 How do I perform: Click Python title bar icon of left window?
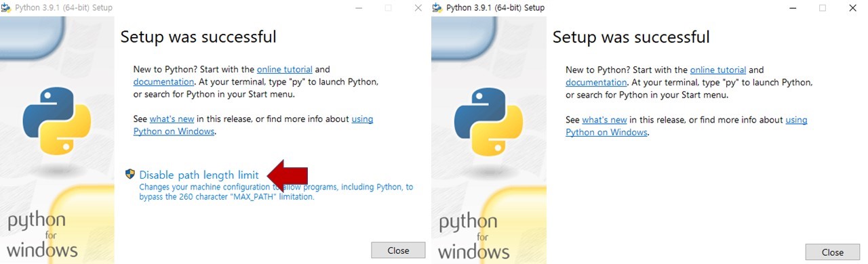tap(7, 8)
